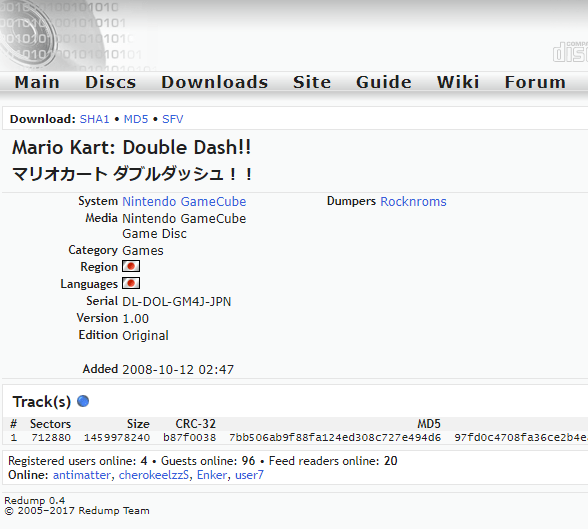Click the compact disc logo at top right

tap(570, 52)
